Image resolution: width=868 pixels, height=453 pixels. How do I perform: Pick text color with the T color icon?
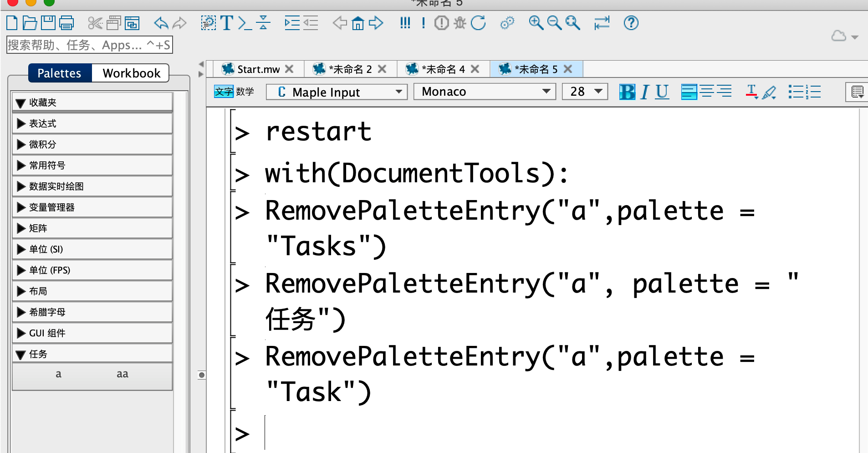[x=752, y=92]
